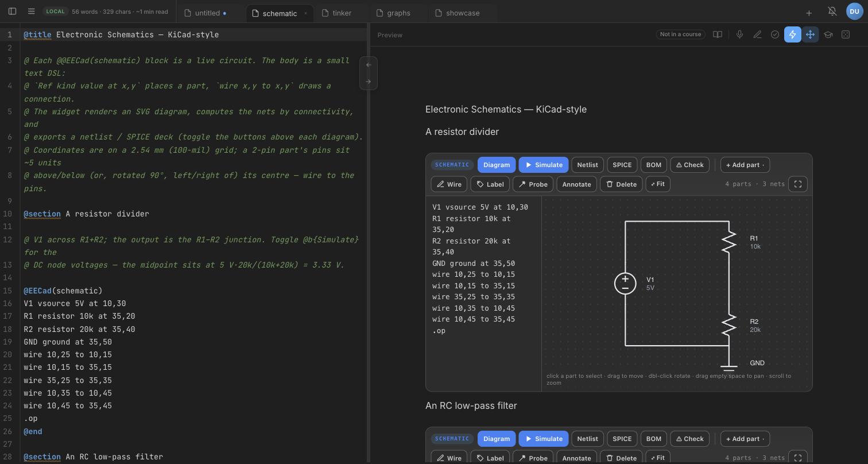Click the microphone icon in preview toolbar

[739, 34]
